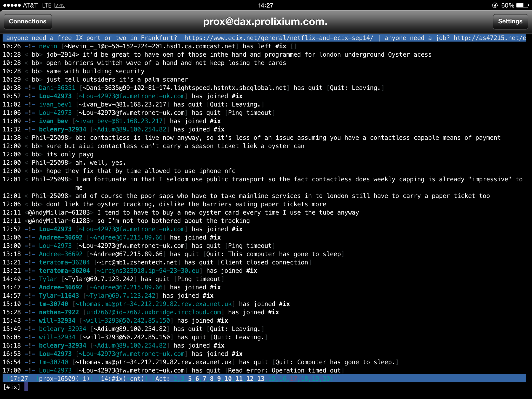Viewport: 532px width, 399px height.
Task: Open the as47215.net job link in topic
Action: (x=490, y=38)
